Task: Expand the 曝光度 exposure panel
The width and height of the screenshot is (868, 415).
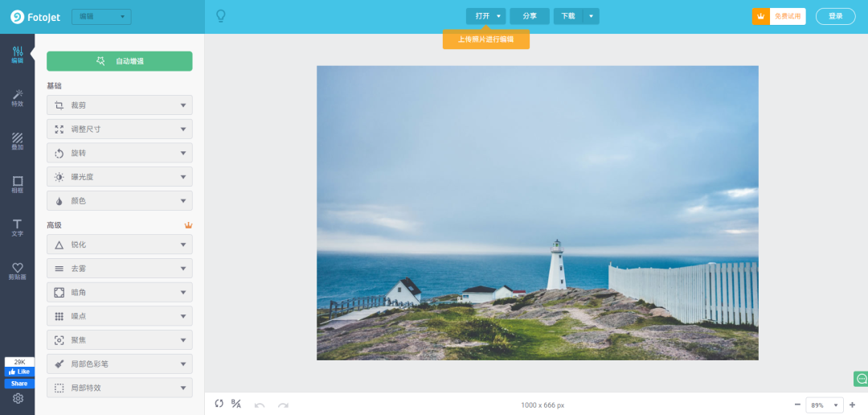Action: [120, 177]
